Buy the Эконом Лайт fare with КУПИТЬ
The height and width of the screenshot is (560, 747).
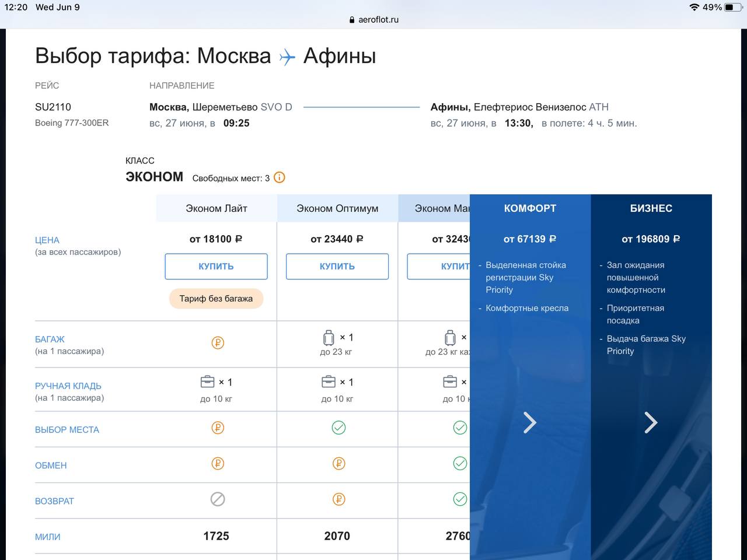click(216, 267)
